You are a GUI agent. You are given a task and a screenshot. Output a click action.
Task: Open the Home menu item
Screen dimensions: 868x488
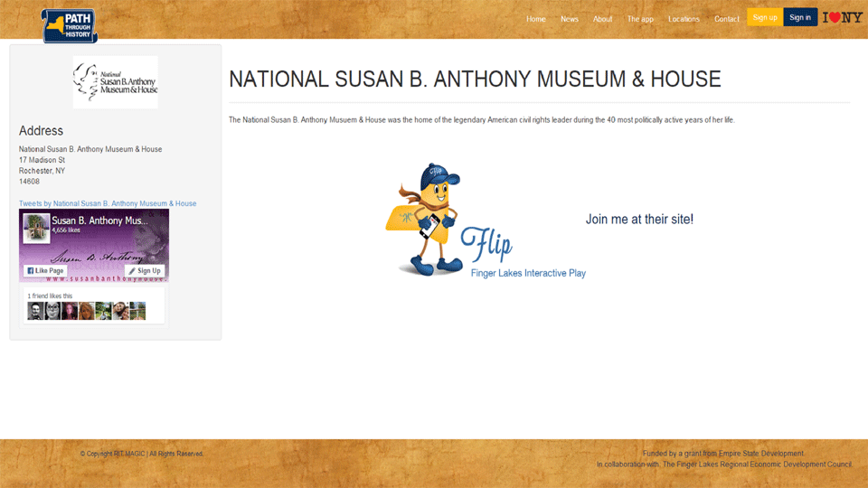pos(536,19)
